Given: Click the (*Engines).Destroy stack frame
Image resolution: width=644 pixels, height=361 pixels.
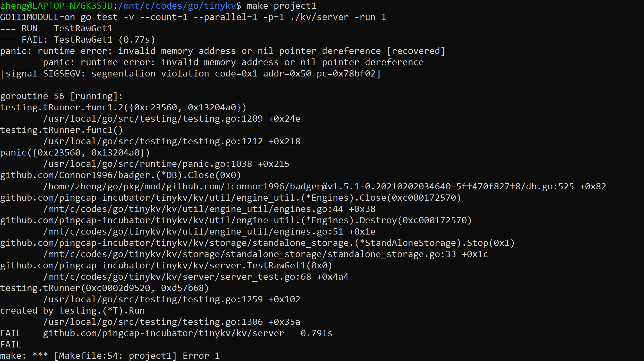Looking at the screenshot, I should point(236,220).
